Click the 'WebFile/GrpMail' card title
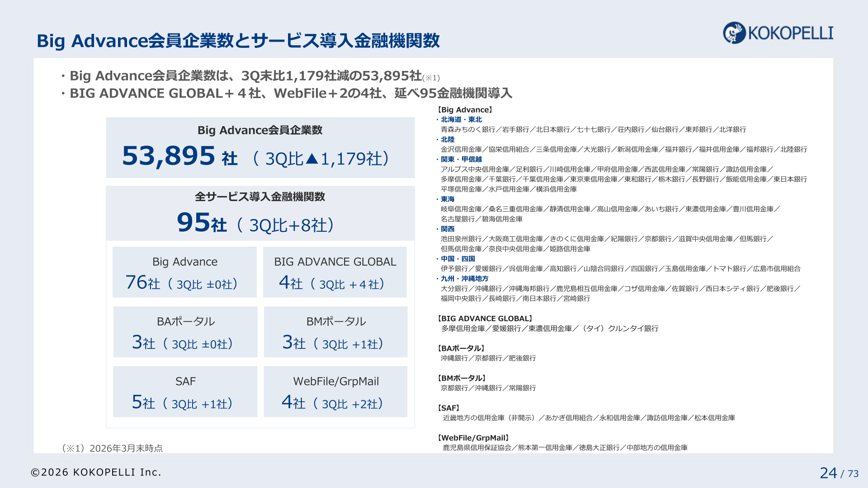868x488 pixels. (336, 381)
